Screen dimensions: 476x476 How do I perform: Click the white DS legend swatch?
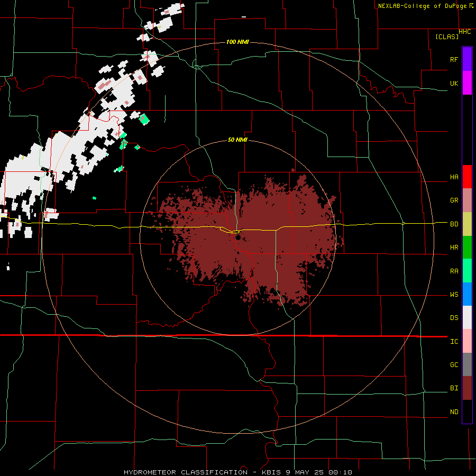[467, 317]
